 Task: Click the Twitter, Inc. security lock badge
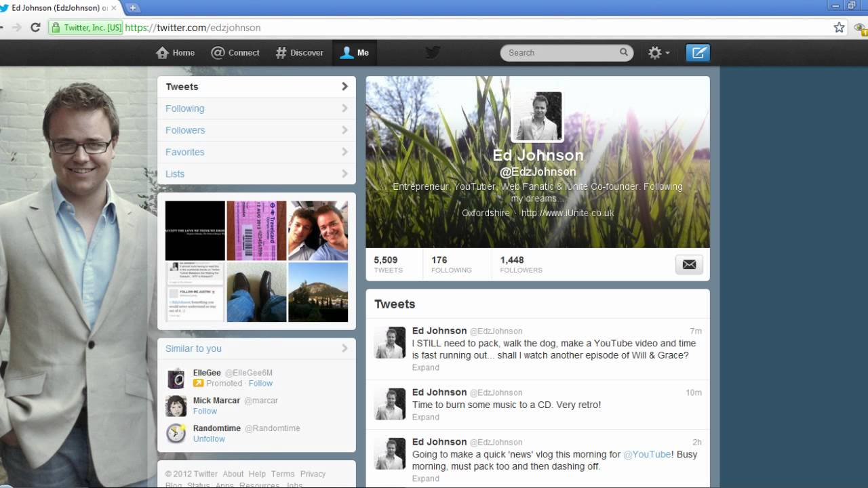click(86, 28)
